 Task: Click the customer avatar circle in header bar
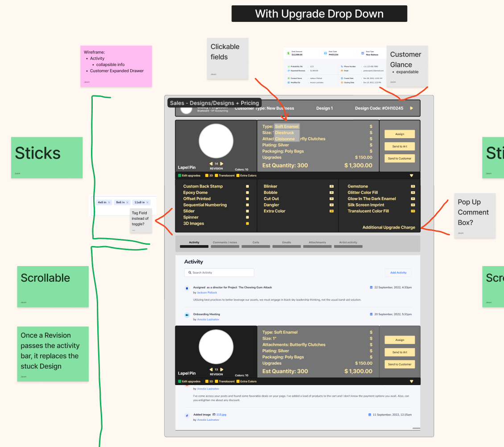pos(186,110)
